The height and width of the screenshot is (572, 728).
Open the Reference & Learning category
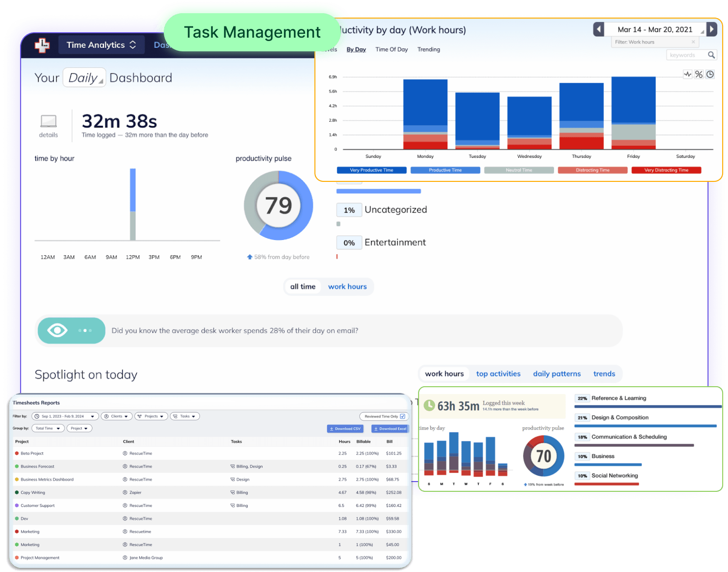[618, 398]
